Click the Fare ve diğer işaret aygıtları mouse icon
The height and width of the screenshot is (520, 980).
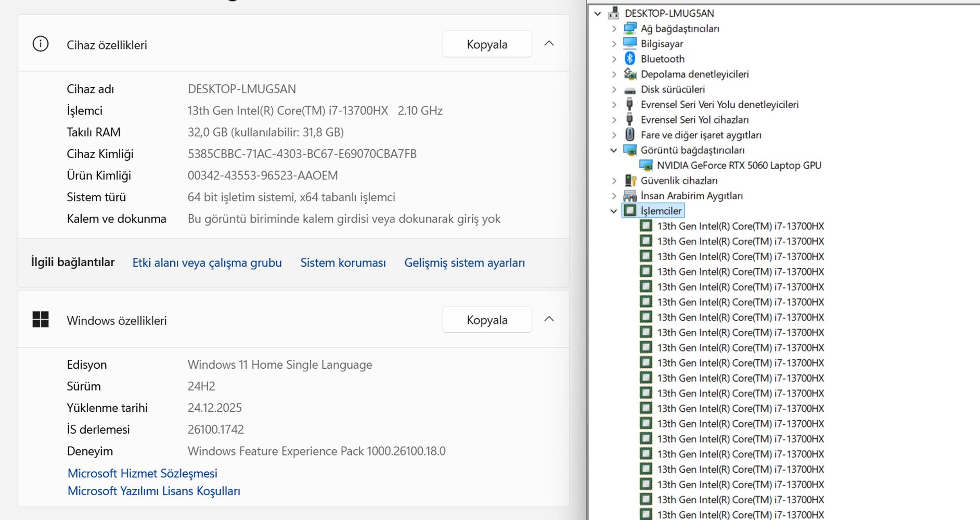630,135
